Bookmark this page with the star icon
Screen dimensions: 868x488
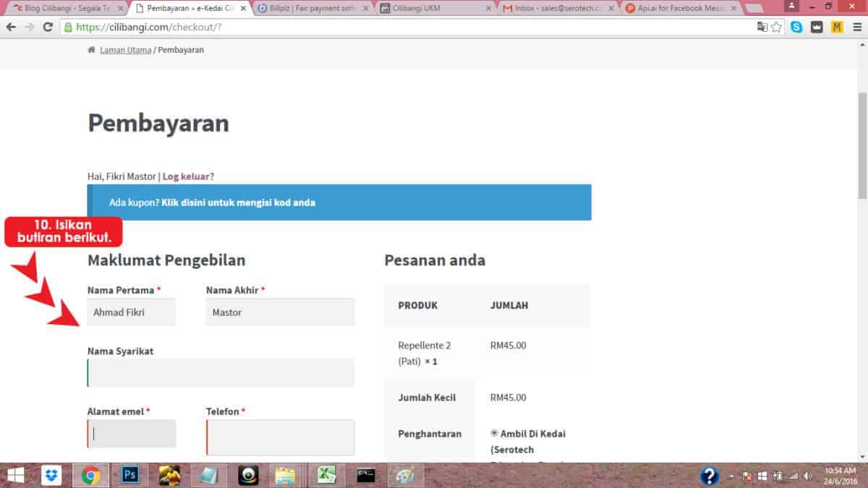click(x=776, y=27)
